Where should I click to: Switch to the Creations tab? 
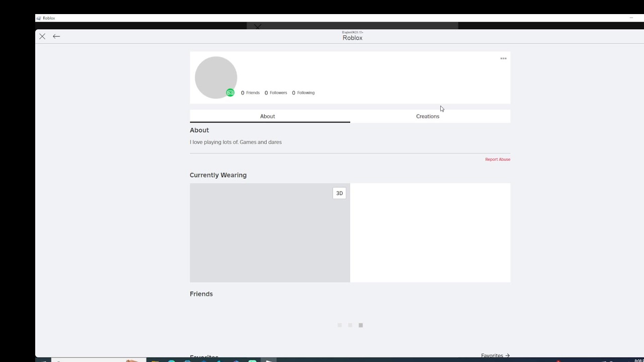(x=430, y=116)
